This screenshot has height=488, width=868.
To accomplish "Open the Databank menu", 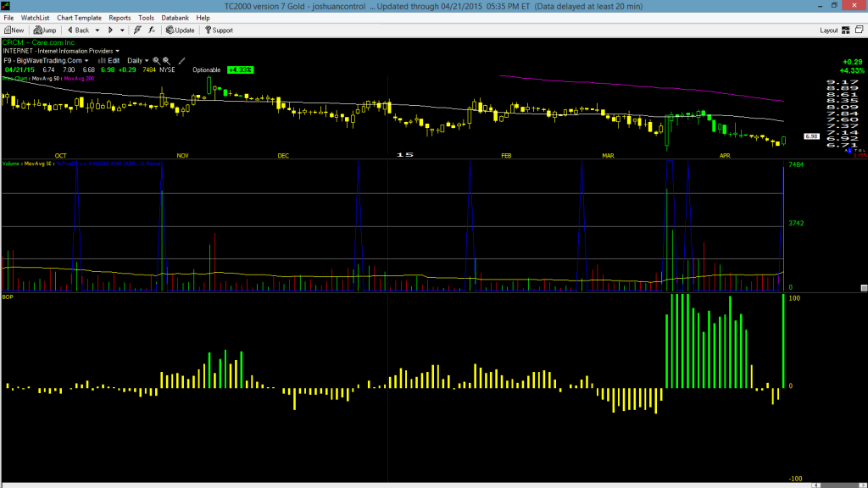I will (x=175, y=18).
